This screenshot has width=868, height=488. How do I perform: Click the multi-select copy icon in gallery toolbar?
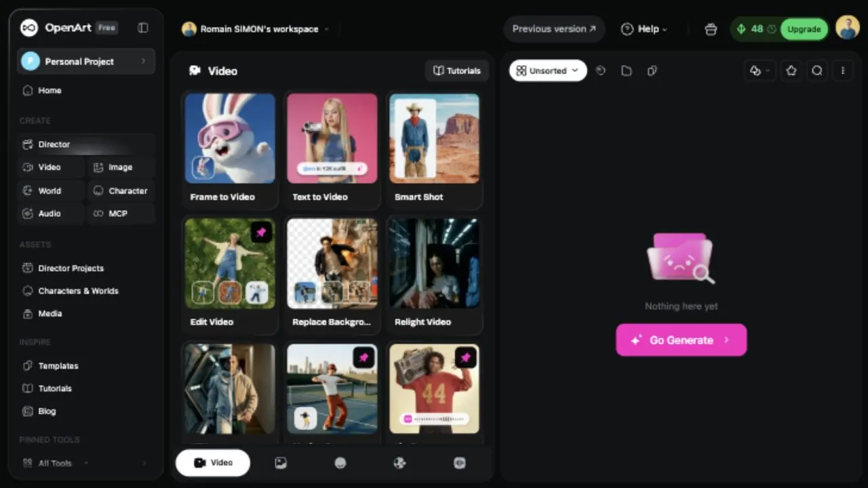tap(652, 70)
